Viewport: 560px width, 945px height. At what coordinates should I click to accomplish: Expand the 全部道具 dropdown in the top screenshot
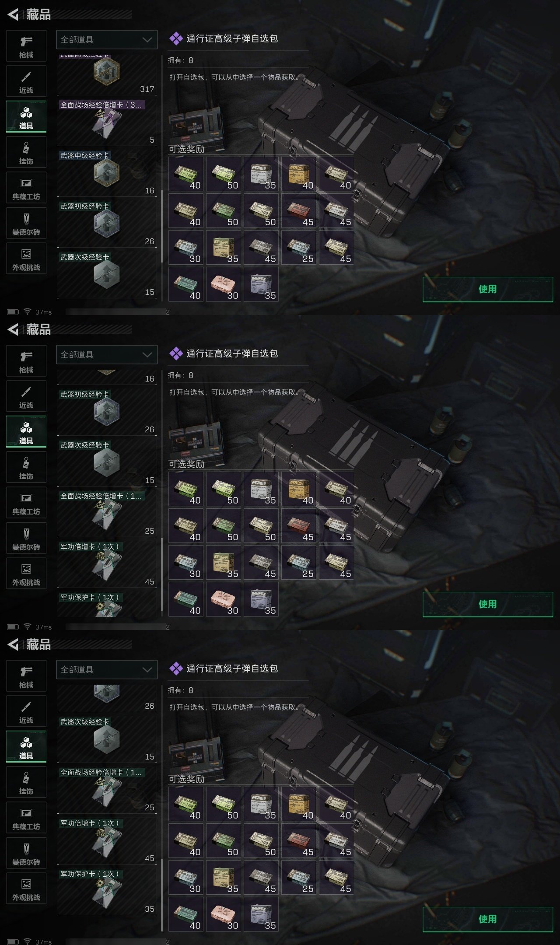(x=107, y=39)
